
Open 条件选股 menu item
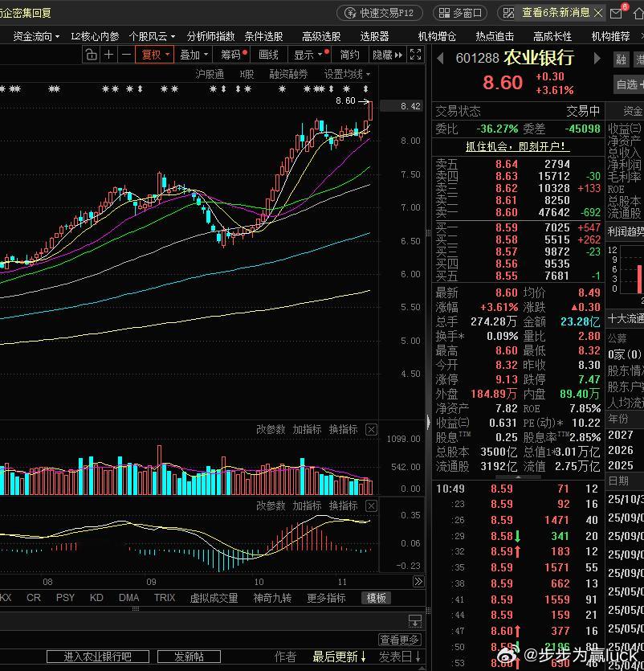(263, 36)
